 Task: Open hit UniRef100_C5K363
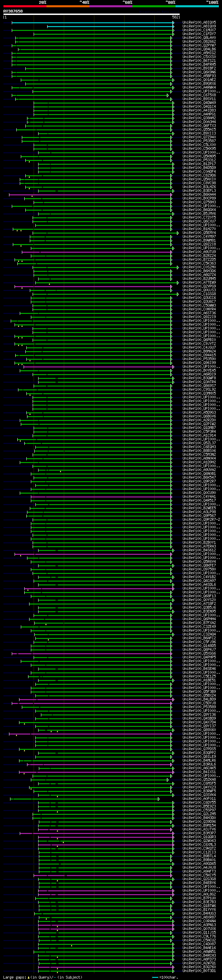199,263
